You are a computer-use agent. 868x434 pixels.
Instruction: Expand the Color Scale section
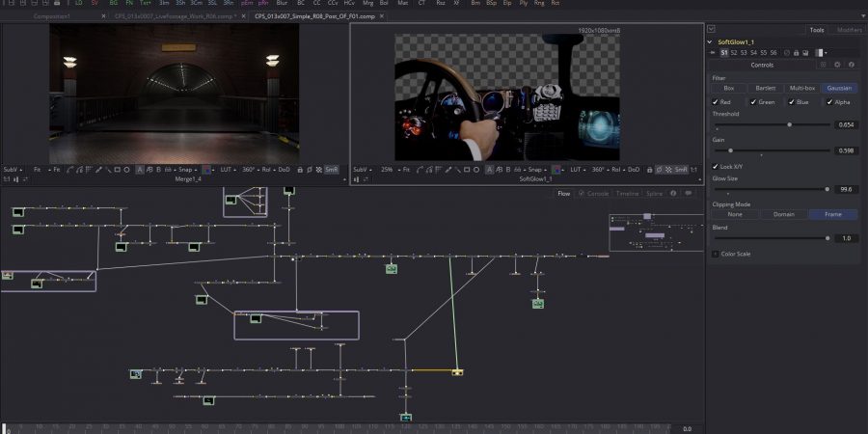716,254
